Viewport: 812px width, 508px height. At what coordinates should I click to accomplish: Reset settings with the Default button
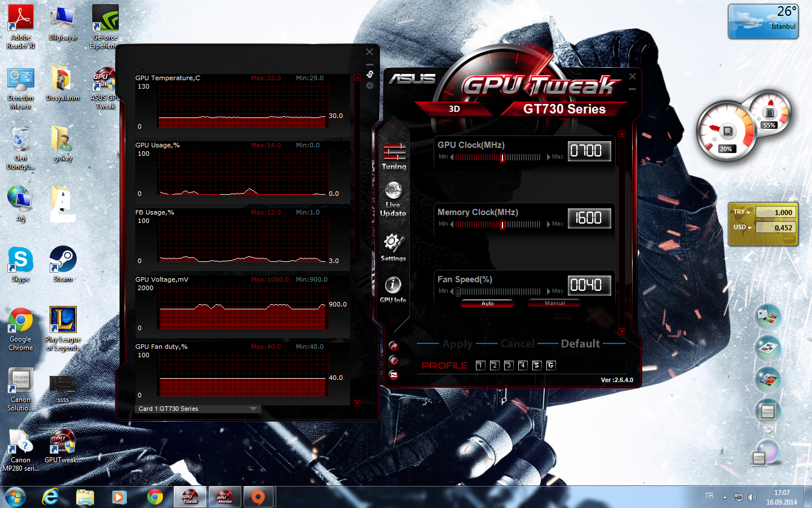580,344
